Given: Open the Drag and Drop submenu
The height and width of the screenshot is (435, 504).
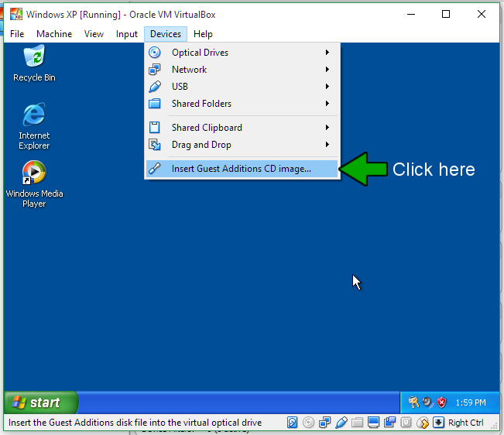Looking at the screenshot, I should tap(242, 145).
